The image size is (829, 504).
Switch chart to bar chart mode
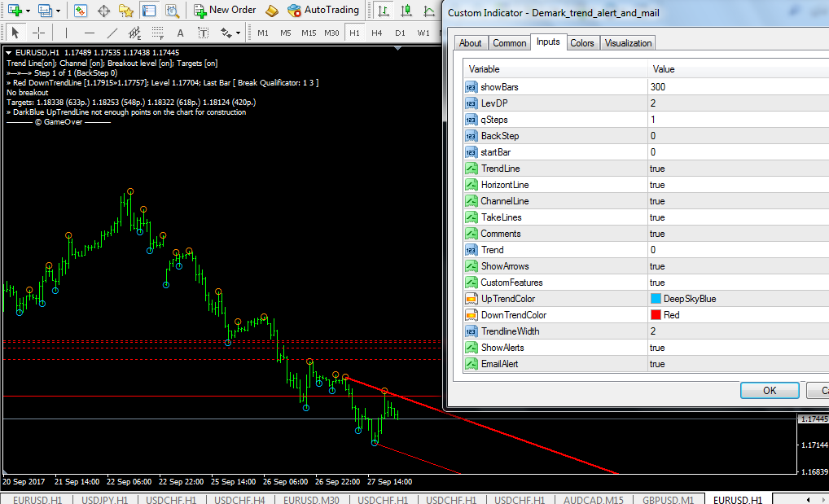[x=384, y=10]
